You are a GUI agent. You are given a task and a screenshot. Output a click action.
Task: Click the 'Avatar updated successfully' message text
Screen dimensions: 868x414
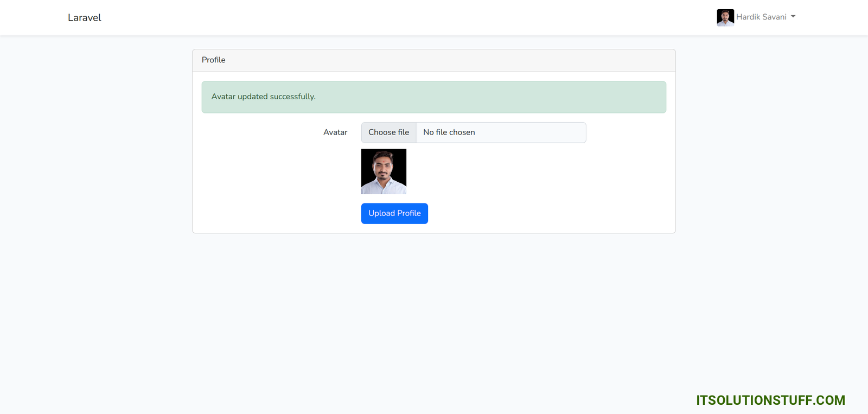(x=263, y=97)
